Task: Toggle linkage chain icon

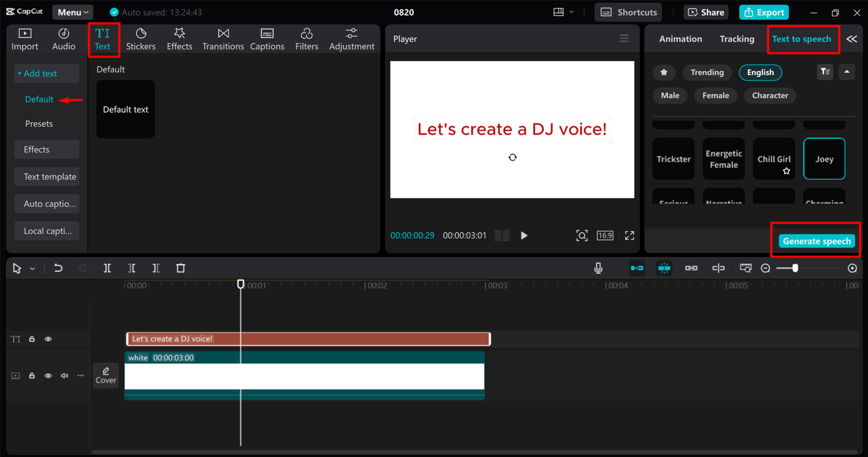Action: [691, 269]
